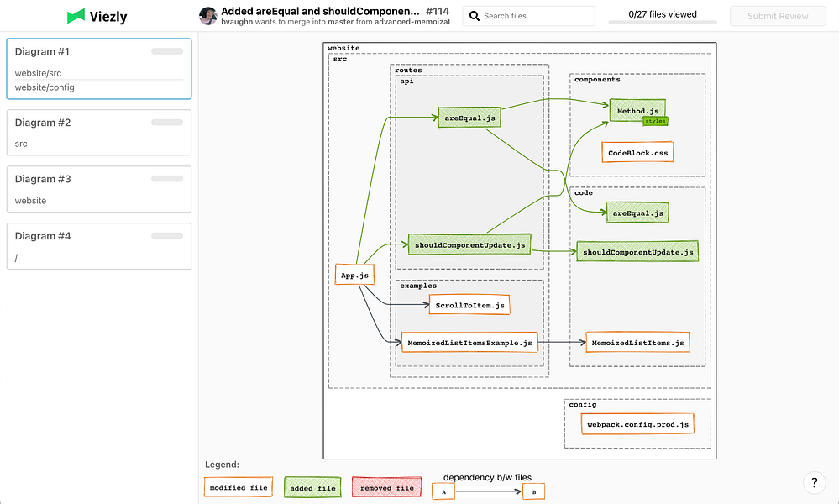Viewport: 839px width, 504px height.
Task: Click the added file legend box
Action: click(312, 487)
